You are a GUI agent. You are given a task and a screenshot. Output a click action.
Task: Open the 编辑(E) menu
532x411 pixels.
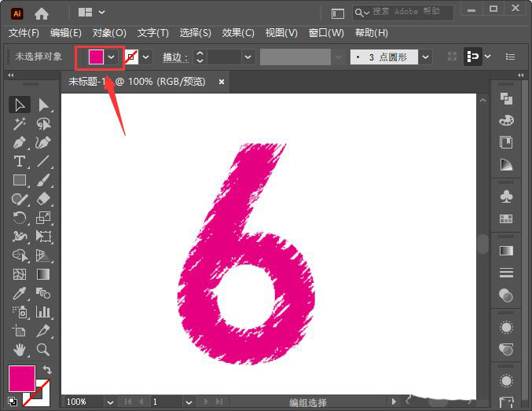[x=66, y=33]
